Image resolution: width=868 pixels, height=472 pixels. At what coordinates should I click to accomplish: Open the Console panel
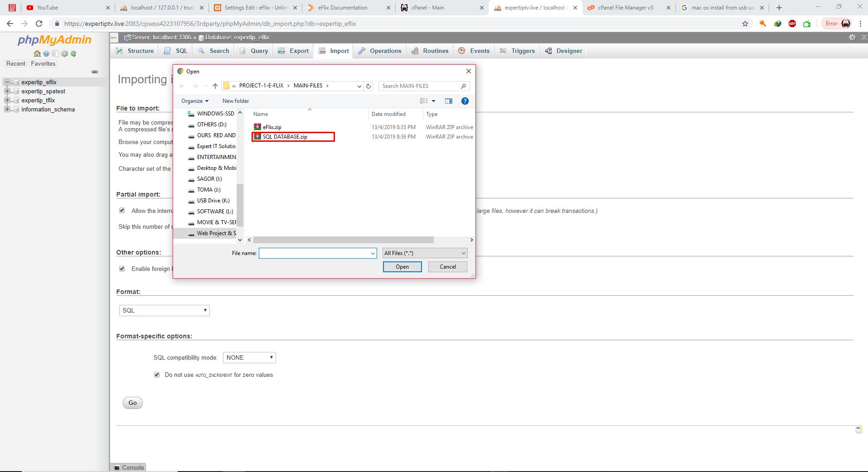click(128, 467)
